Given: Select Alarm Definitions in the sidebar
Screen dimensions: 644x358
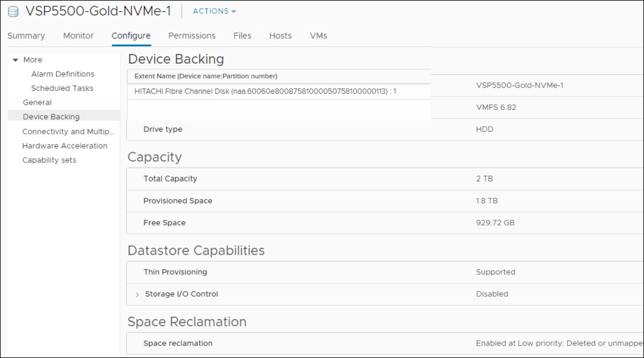Looking at the screenshot, I should [x=62, y=74].
